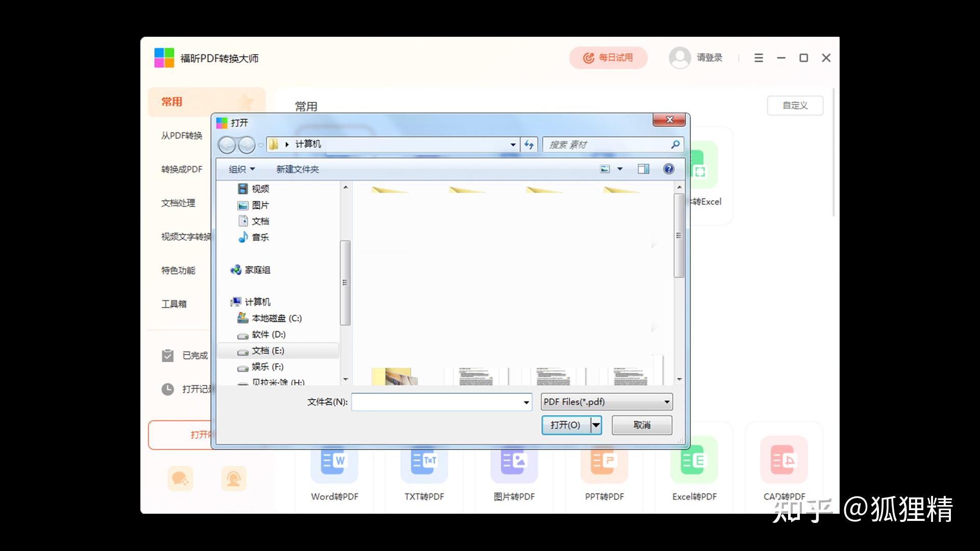Select 从PDF转换 in the sidebar
Viewport: 980px width, 551px height.
click(x=182, y=136)
